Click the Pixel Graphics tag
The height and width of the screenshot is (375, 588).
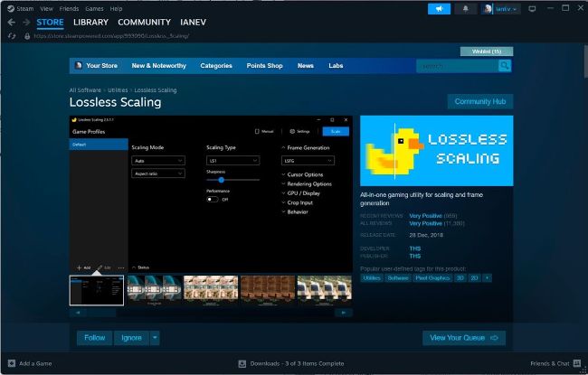(432, 278)
